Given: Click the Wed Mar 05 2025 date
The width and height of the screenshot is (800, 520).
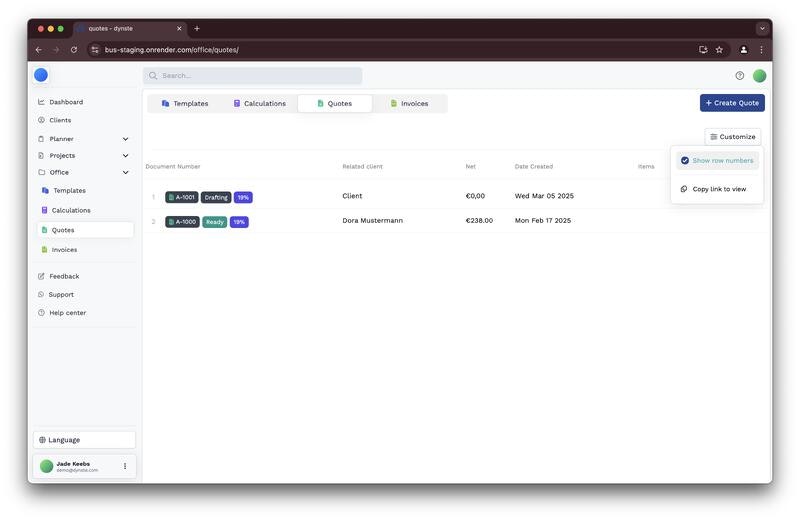Looking at the screenshot, I should 544,196.
